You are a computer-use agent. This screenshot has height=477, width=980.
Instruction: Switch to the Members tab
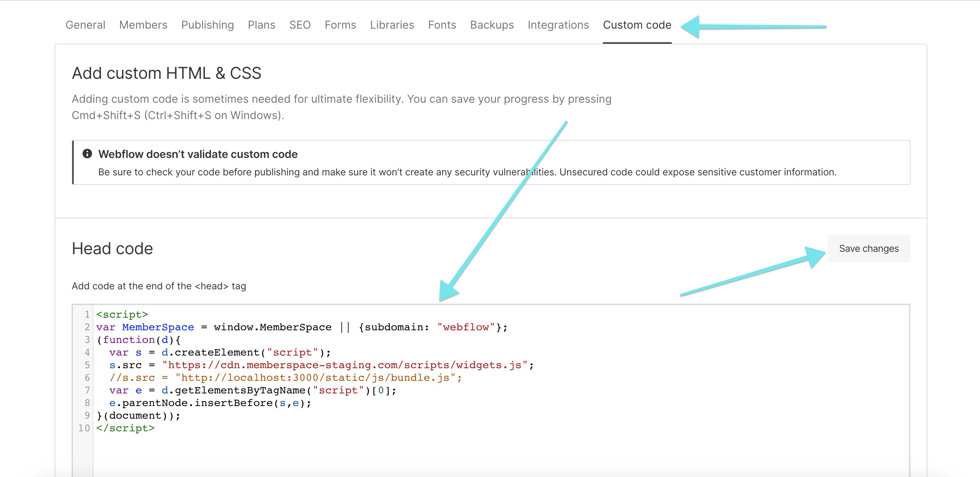click(143, 25)
